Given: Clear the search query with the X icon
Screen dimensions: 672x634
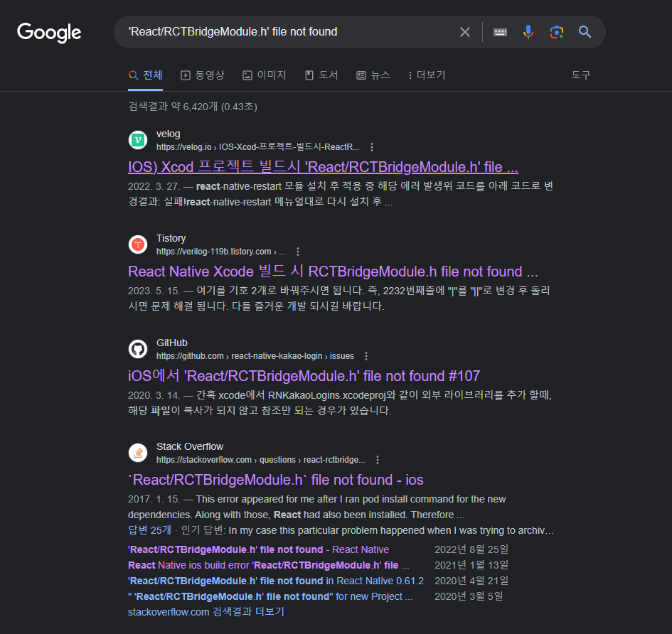Looking at the screenshot, I should tap(464, 32).
